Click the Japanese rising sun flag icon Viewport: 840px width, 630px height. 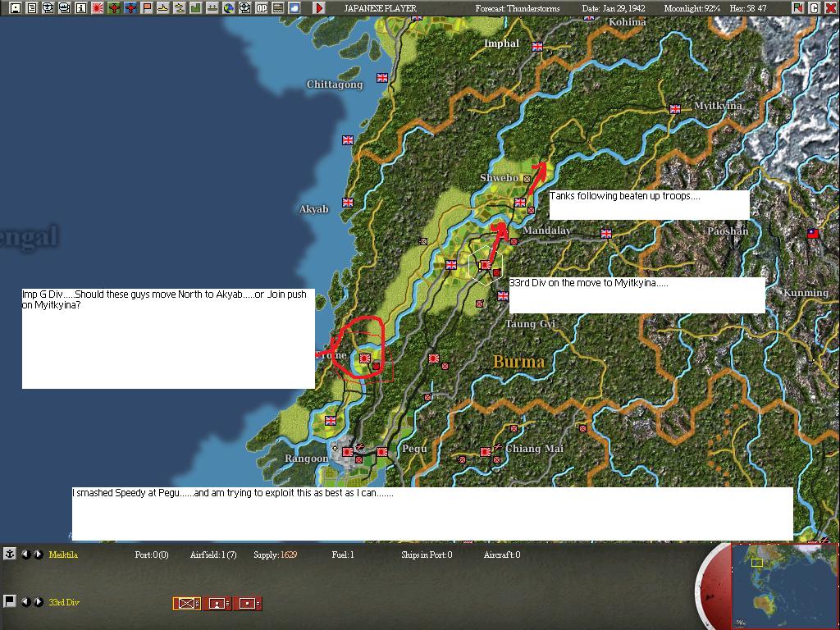point(98,8)
